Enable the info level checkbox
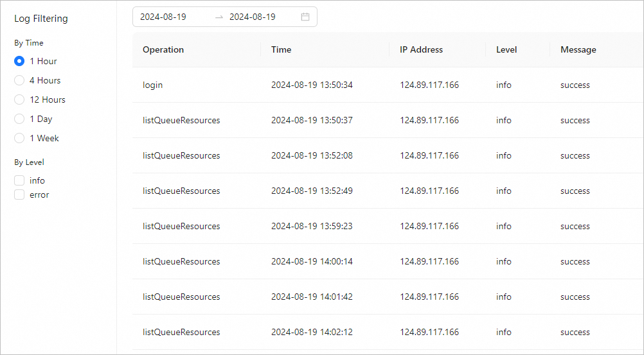Screen dimensions: 644x355 click(x=19, y=180)
